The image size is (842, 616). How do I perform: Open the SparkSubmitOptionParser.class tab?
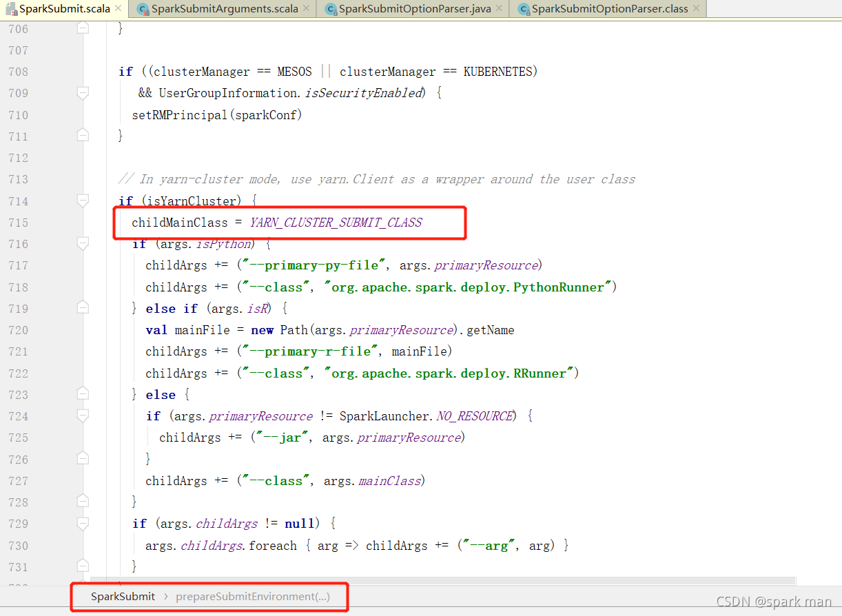[x=610, y=9]
